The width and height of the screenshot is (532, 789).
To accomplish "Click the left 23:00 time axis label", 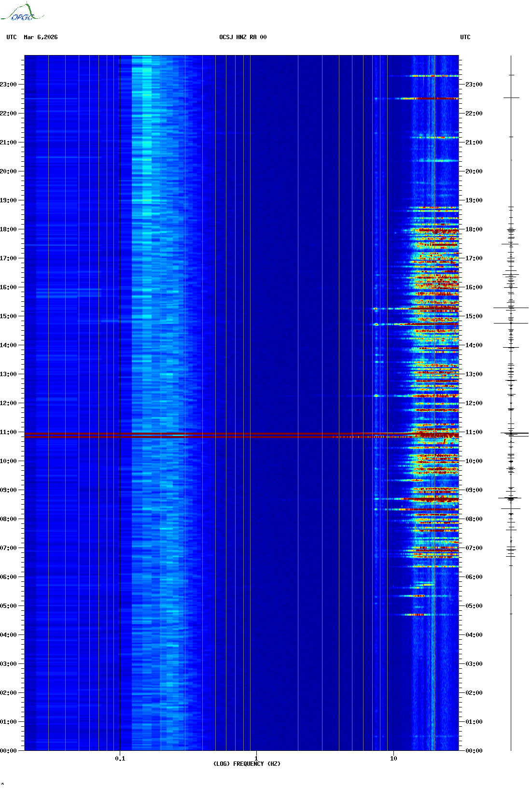I will click(8, 85).
